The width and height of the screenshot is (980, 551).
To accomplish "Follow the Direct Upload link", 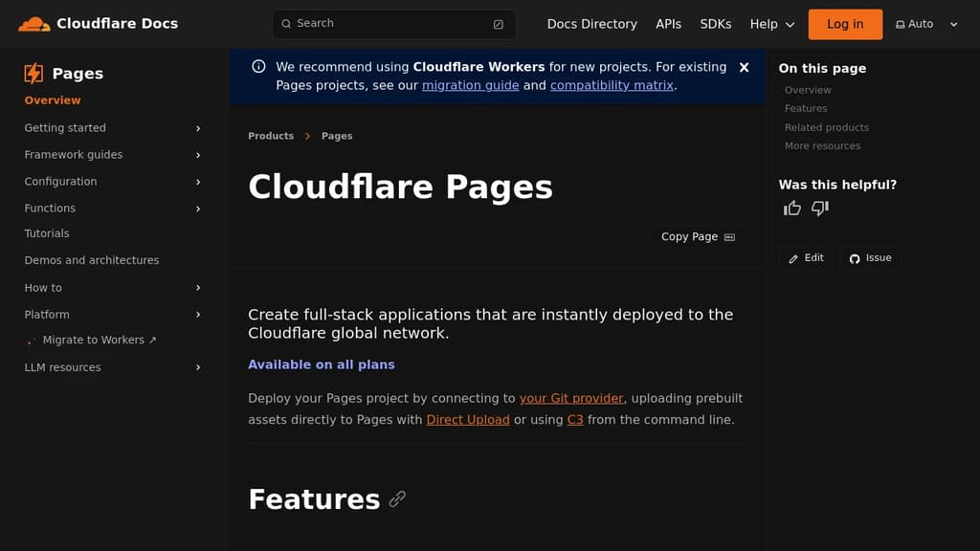I will [x=468, y=420].
